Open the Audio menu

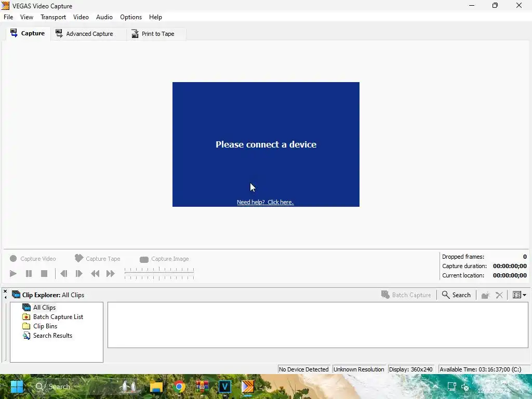coord(104,17)
